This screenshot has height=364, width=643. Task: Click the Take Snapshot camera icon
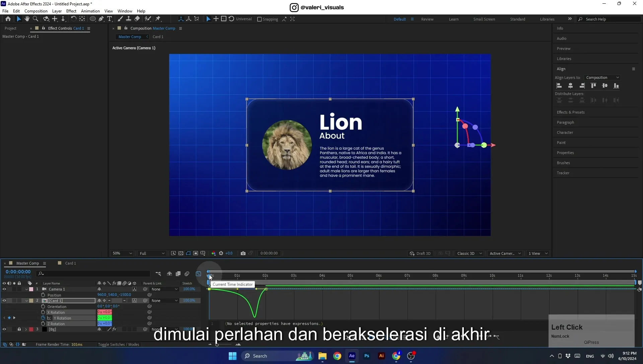(243, 253)
